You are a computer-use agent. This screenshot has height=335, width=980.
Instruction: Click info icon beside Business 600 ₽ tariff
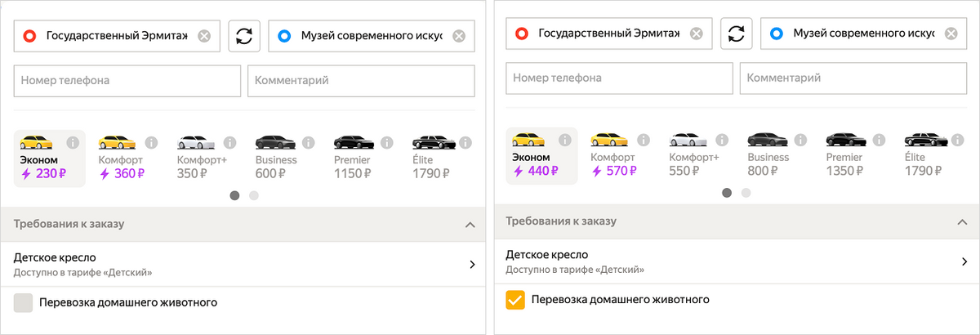tap(308, 142)
